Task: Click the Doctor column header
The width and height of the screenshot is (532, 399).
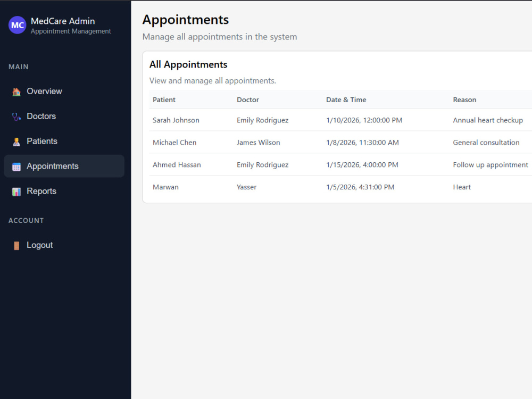Action: click(248, 100)
